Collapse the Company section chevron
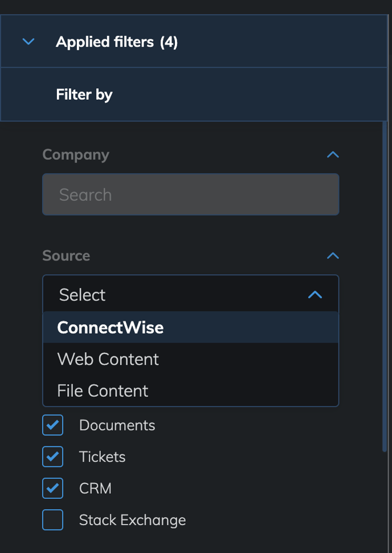Viewport: 392px width, 553px height. [333, 154]
